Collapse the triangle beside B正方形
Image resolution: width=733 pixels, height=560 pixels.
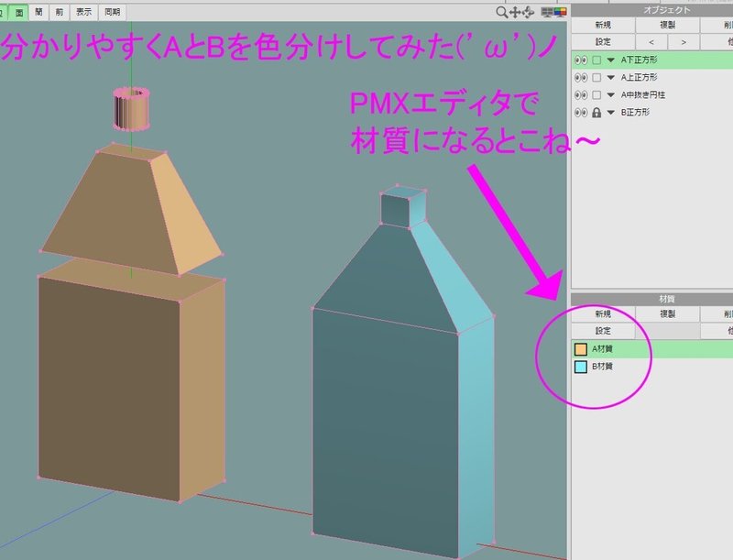tap(610, 113)
